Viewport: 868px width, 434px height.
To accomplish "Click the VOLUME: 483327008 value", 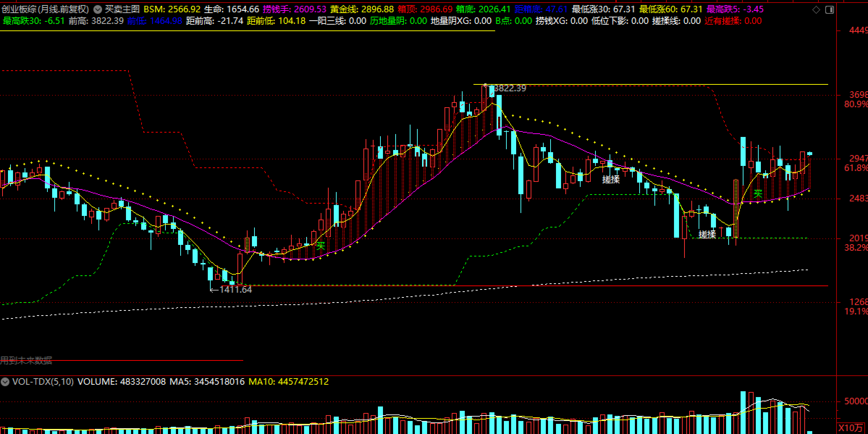I will (122, 381).
